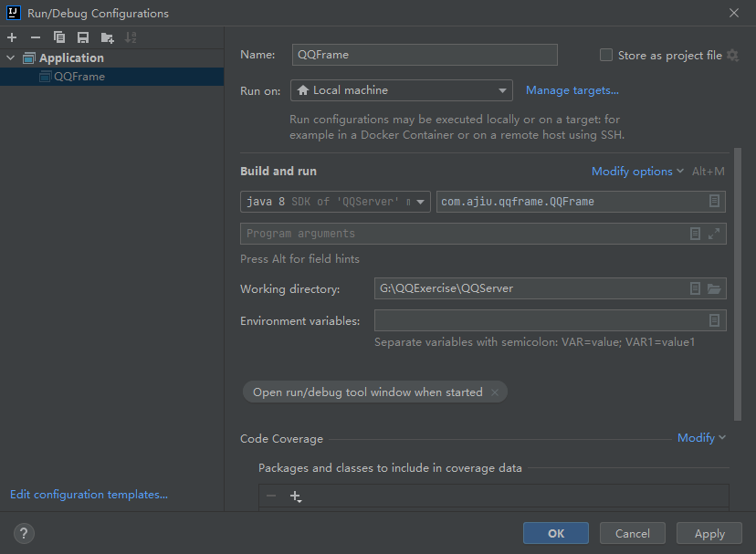Open the Run on Local machine dropdown
Viewport: 756px width, 554px height.
402,90
